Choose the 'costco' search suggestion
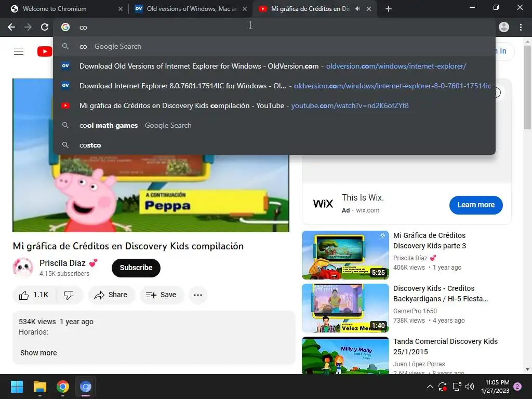Viewport: 532px width, 399px height. point(274,145)
